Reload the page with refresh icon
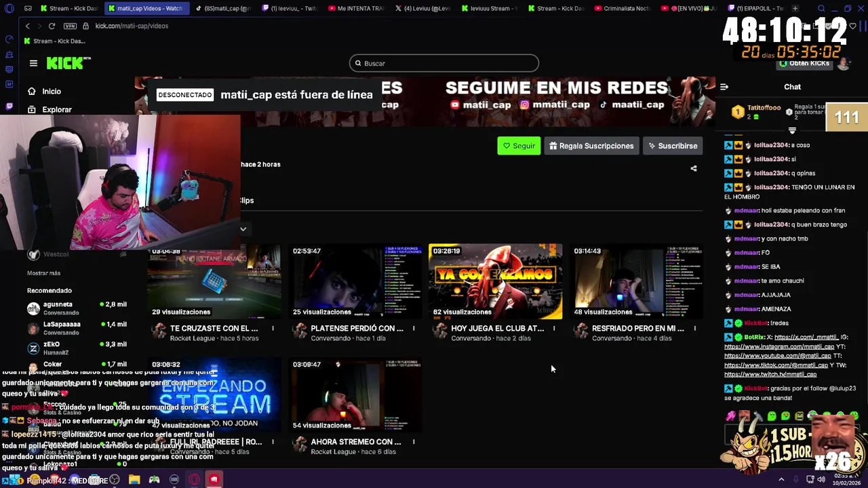The height and width of the screenshot is (488, 868). click(x=52, y=26)
